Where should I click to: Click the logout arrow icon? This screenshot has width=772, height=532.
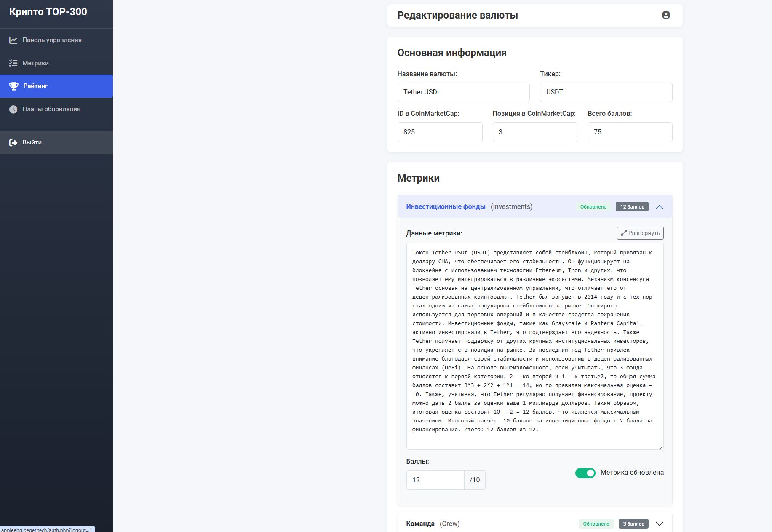click(13, 142)
